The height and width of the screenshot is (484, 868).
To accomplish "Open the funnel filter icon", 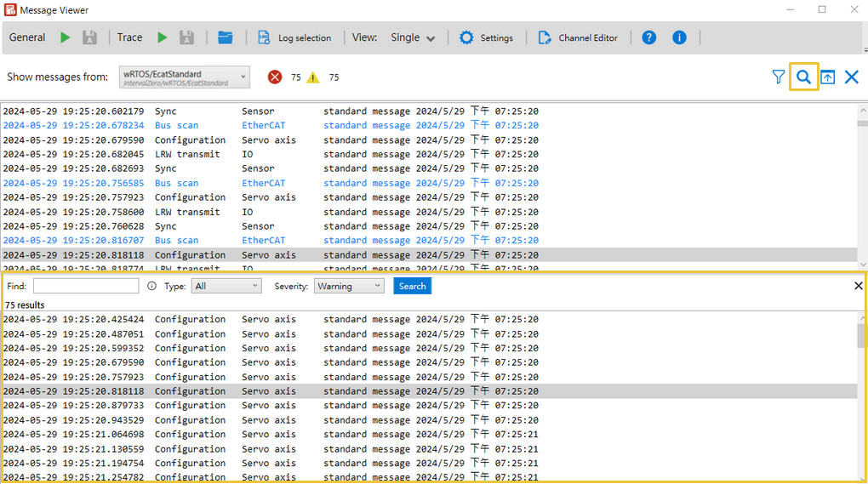I will (778, 77).
